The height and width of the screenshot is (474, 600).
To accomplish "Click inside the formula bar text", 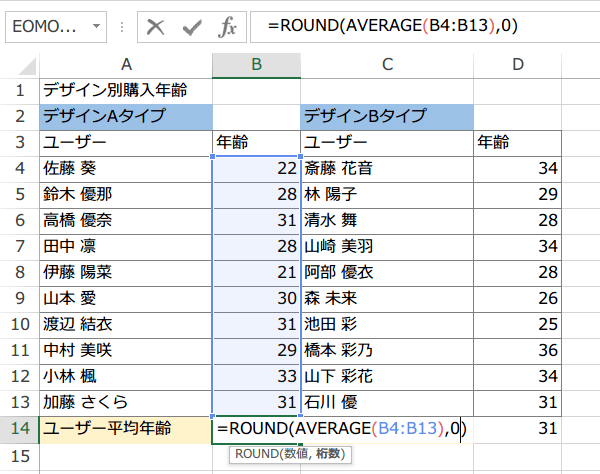I will tap(393, 26).
